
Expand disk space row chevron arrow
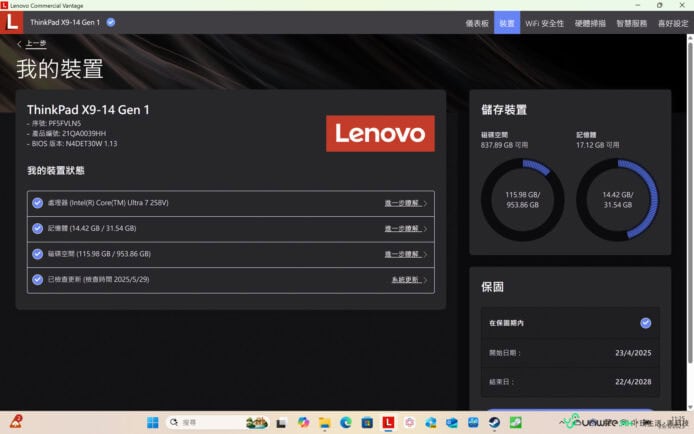pyautogui.click(x=425, y=254)
